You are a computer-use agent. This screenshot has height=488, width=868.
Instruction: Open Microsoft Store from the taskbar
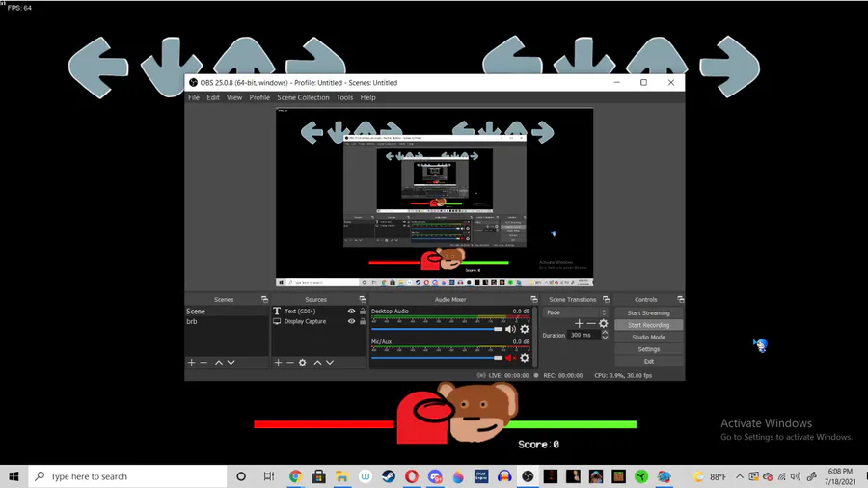click(319, 476)
